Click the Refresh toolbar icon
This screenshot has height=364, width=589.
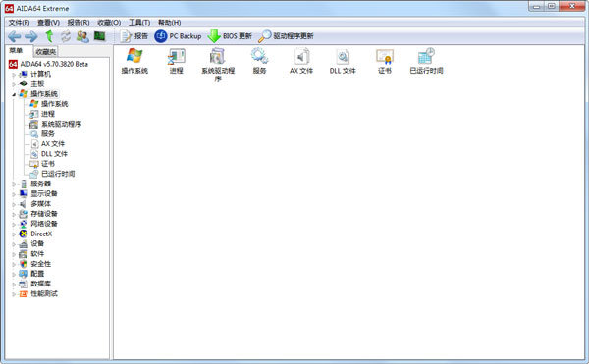coord(66,36)
